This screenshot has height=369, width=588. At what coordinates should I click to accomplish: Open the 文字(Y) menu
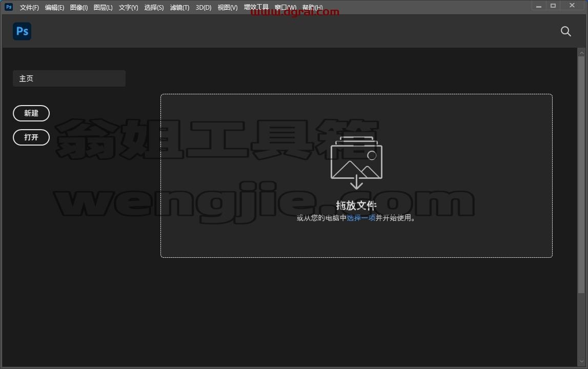(128, 8)
